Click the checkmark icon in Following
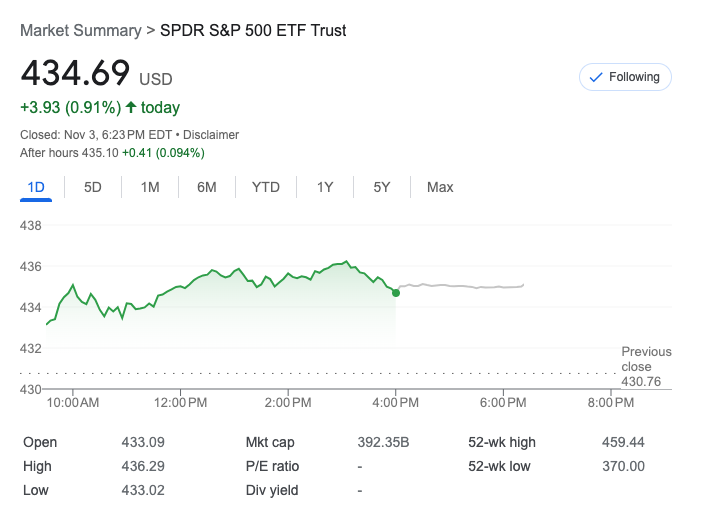Screen dimensions: 703x512 tap(596, 77)
